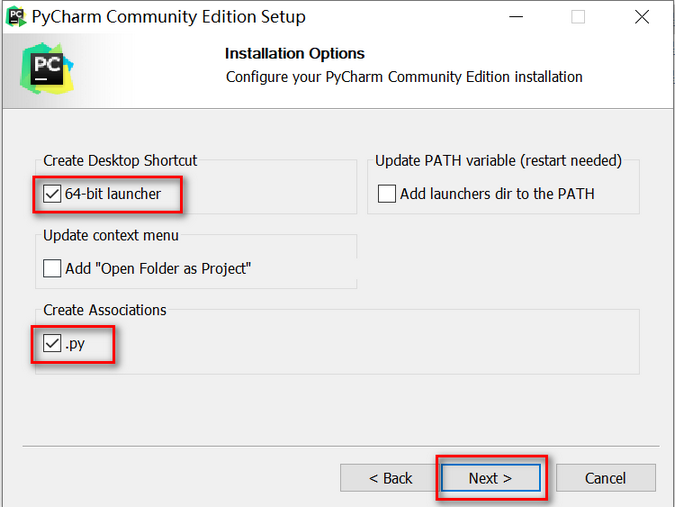Viewport: 675px width, 507px height.
Task: Close the PyCharm Setup dialog
Action: click(x=642, y=17)
